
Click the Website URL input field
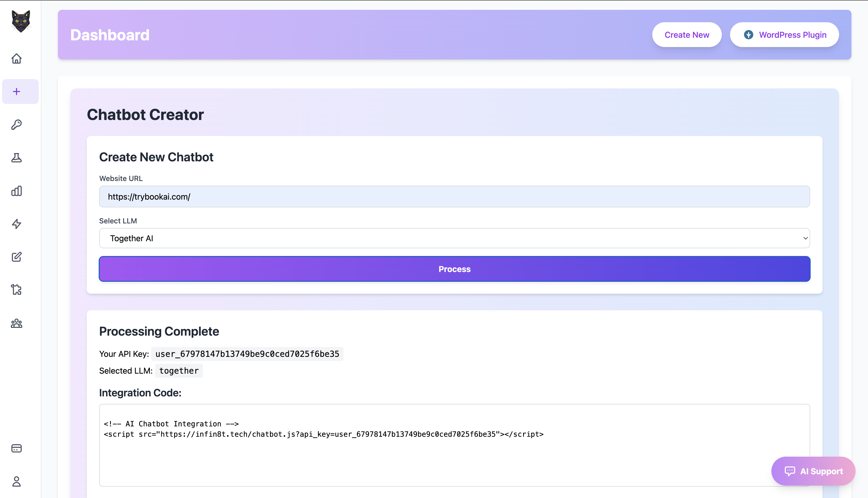[454, 197]
